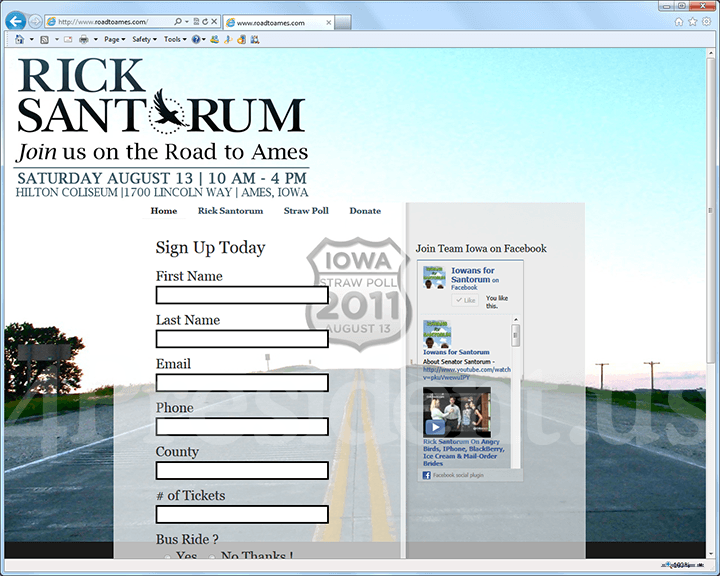Image resolution: width=720 pixels, height=576 pixels.
Task: Click the Facebook Like button
Action: pos(465,300)
